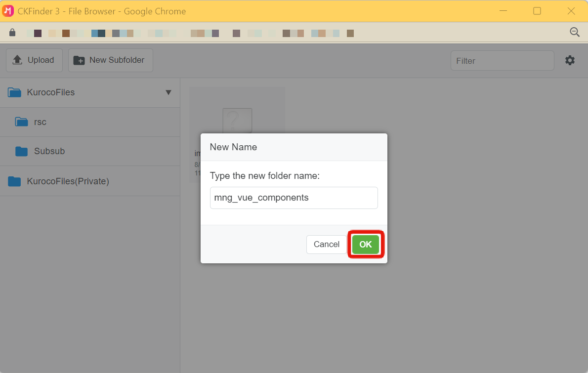Click the folder name input field
Image resolution: width=588 pixels, height=373 pixels.
click(294, 198)
